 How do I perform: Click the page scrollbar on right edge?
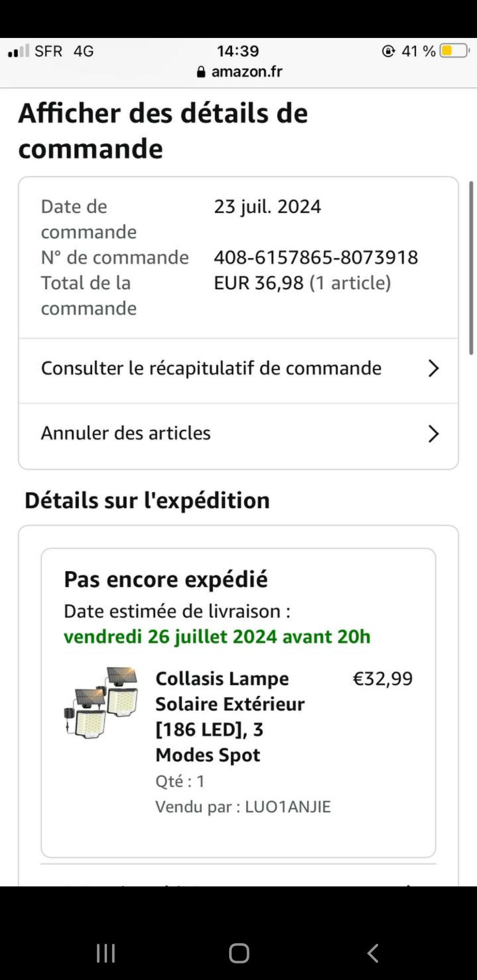471,267
